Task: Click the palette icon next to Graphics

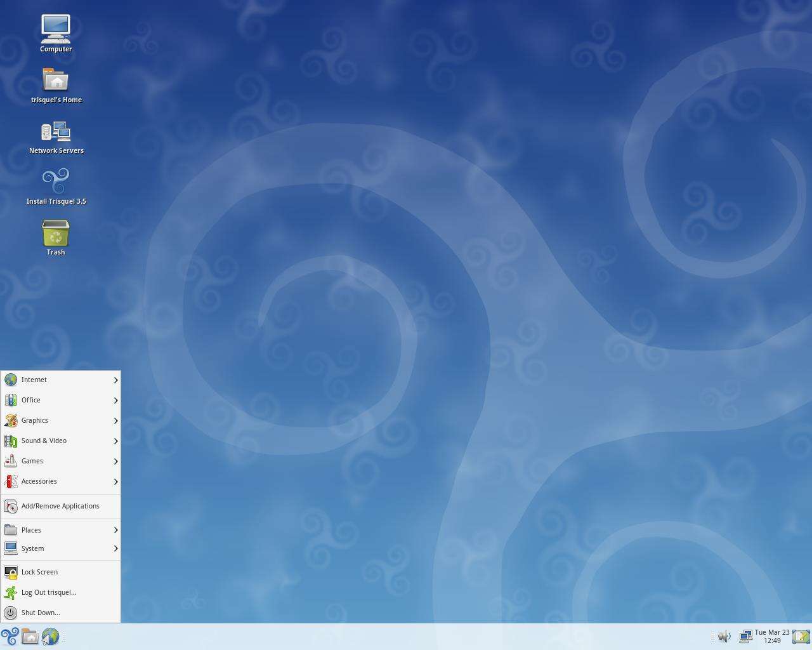Action: tap(11, 420)
